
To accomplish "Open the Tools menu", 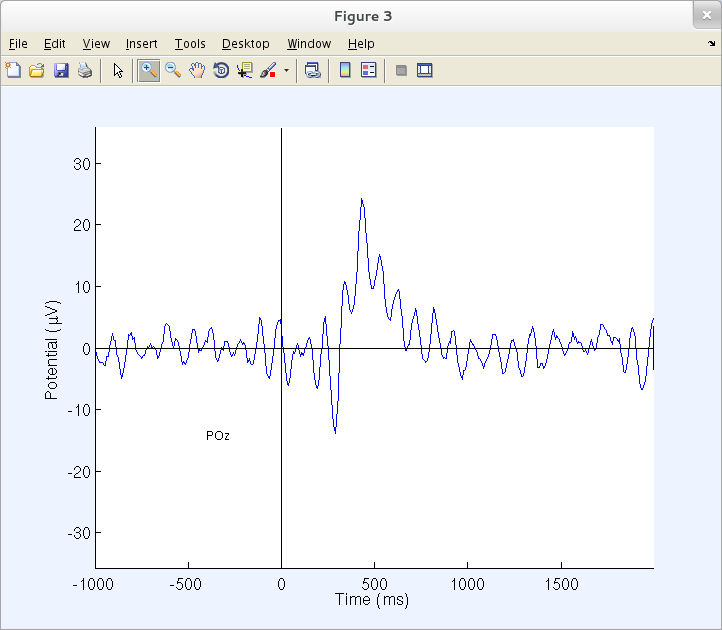I will tap(190, 44).
